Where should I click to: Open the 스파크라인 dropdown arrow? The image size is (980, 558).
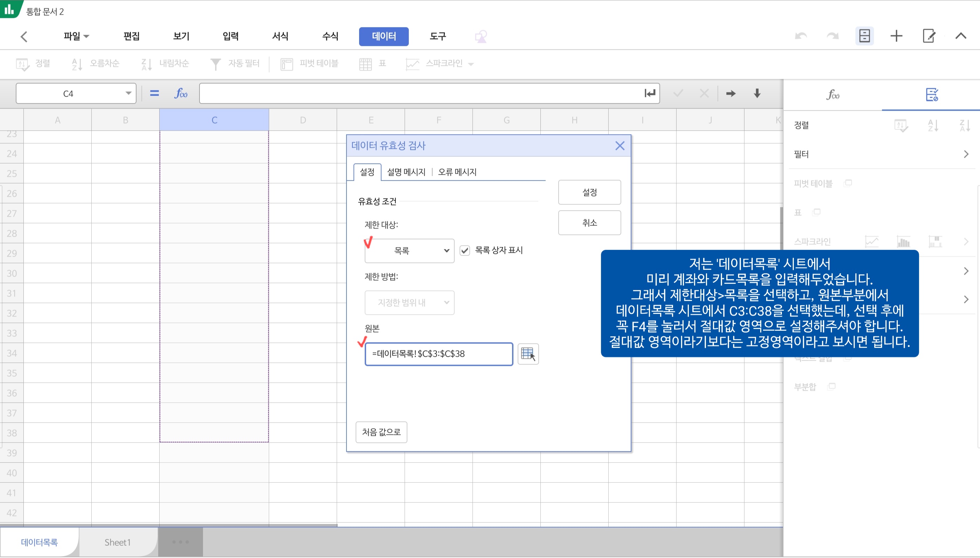pos(471,64)
